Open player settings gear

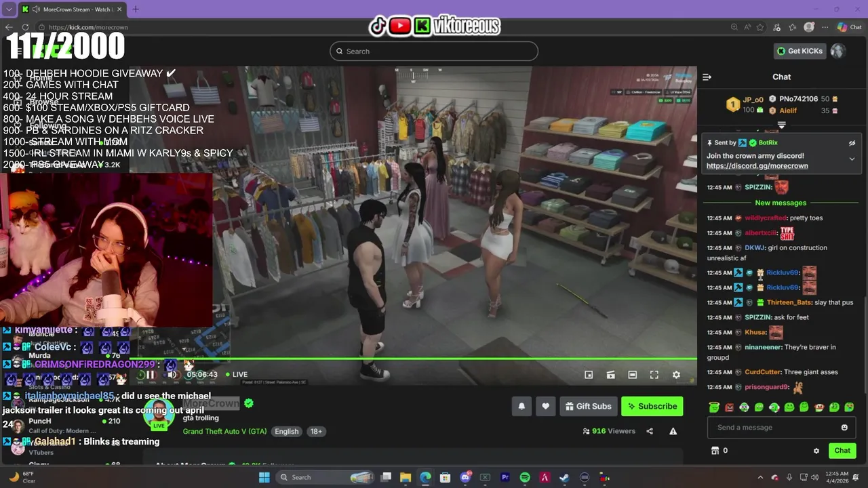tap(676, 375)
